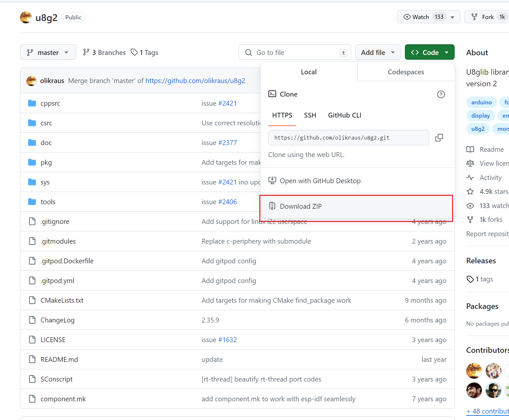
Task: Click the Readme book icon in About
Action: click(x=470, y=150)
